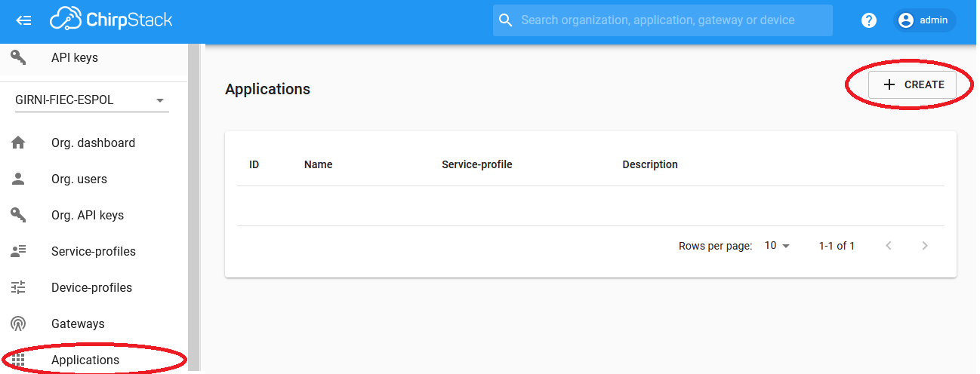Collapse sidebar using the back-arrow menu icon

pos(23,20)
